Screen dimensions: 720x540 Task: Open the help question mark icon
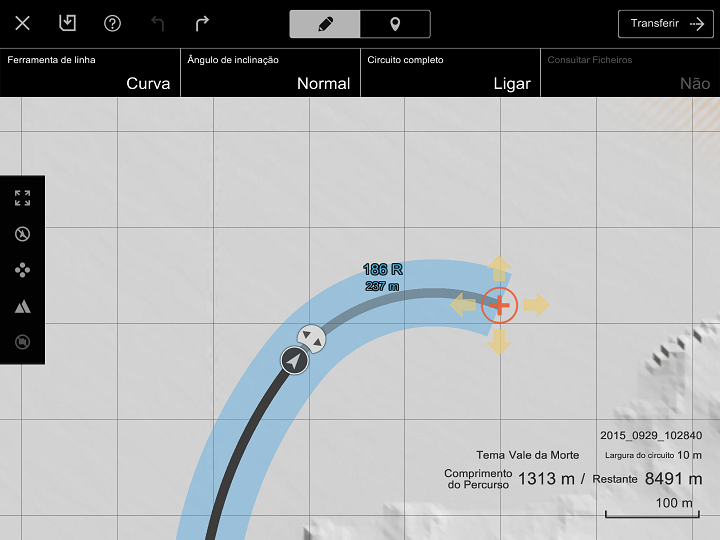tap(113, 24)
